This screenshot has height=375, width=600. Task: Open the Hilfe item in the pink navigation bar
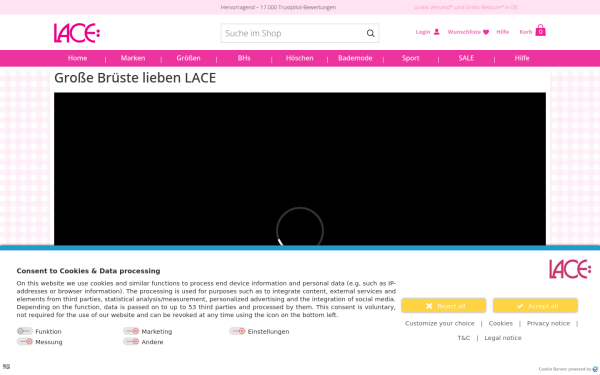pyautogui.click(x=522, y=58)
